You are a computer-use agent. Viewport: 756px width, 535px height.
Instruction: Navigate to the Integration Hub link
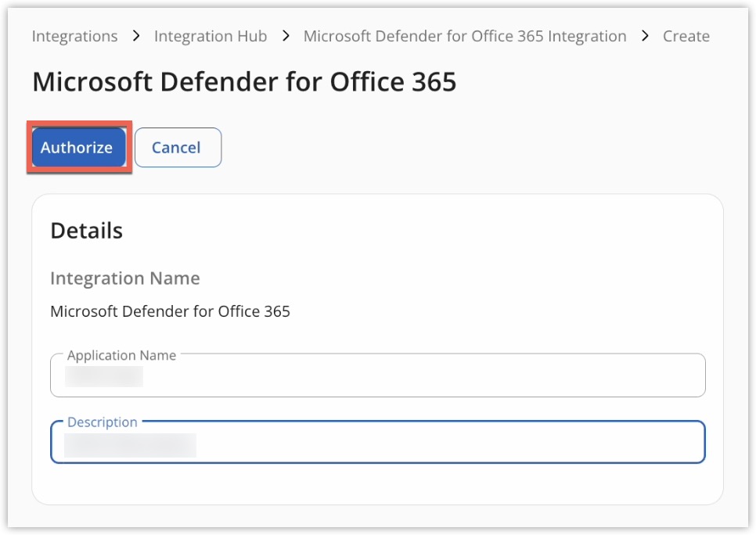click(x=210, y=36)
